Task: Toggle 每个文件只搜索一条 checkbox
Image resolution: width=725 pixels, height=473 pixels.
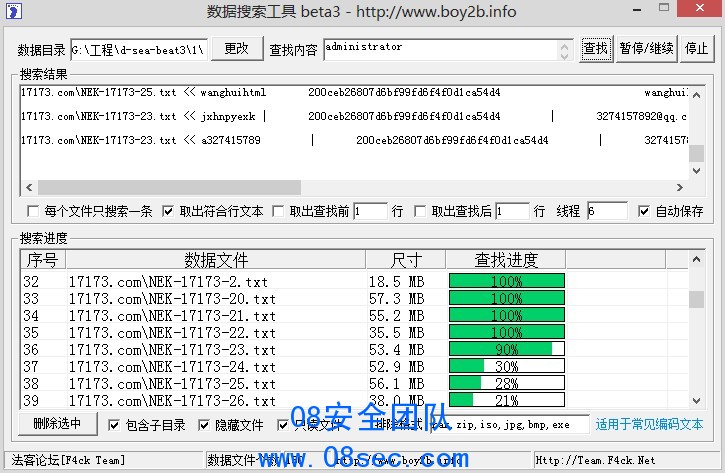Action: click(33, 211)
